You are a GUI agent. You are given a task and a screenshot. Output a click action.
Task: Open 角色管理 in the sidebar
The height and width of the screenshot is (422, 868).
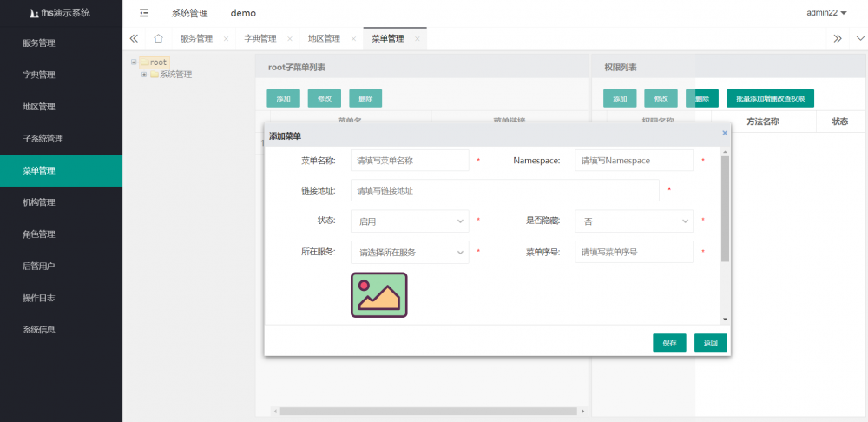pyautogui.click(x=61, y=234)
